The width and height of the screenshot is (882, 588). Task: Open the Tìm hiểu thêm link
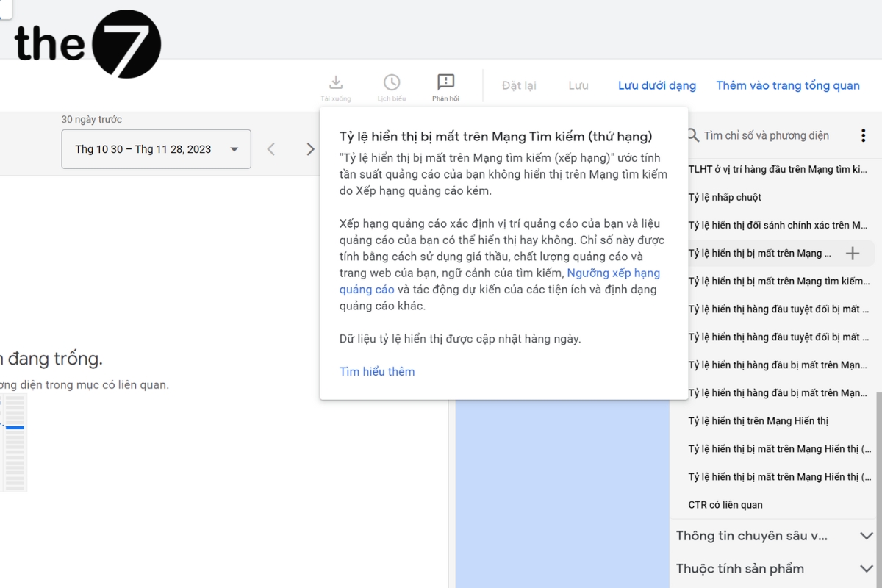pos(377,371)
